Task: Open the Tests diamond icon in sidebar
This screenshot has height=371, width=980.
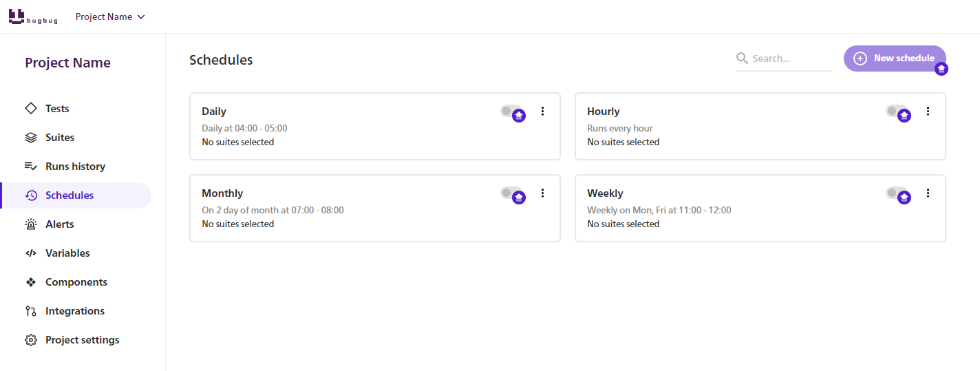Action: (x=31, y=109)
